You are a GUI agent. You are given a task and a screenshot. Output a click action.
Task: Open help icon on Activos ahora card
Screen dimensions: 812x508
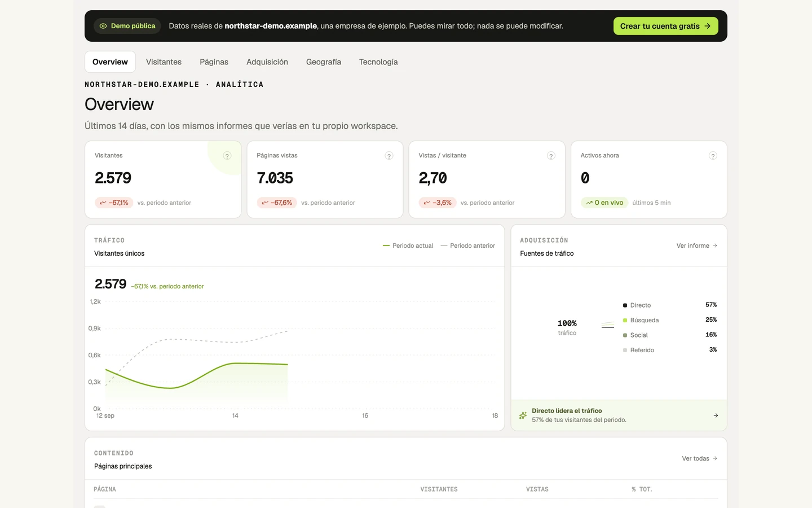click(x=713, y=156)
